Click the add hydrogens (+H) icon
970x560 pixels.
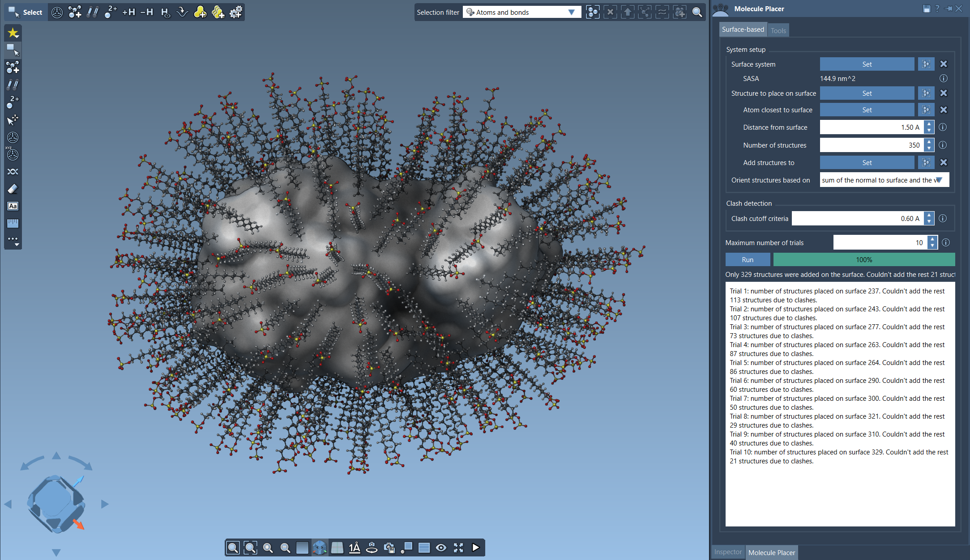(128, 12)
